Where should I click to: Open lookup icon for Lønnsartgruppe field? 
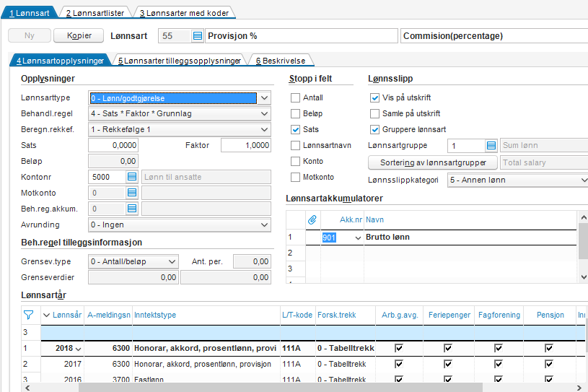coord(491,146)
